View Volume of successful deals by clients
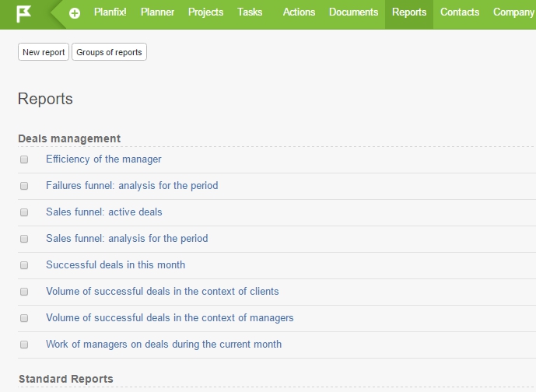Viewport: 536px width, 392px height. pos(163,292)
